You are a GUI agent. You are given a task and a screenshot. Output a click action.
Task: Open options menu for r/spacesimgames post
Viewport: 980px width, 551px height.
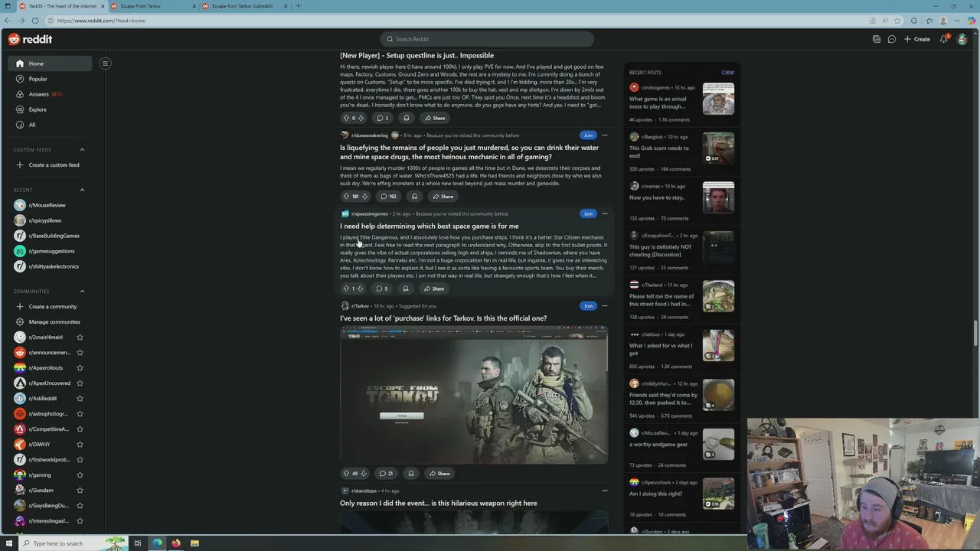(x=604, y=214)
